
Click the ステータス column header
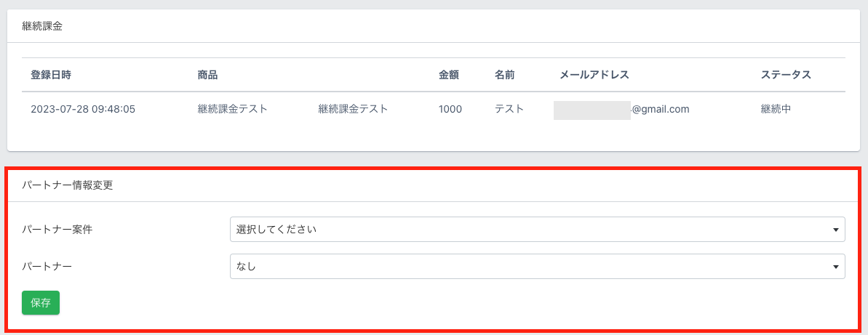(x=786, y=75)
